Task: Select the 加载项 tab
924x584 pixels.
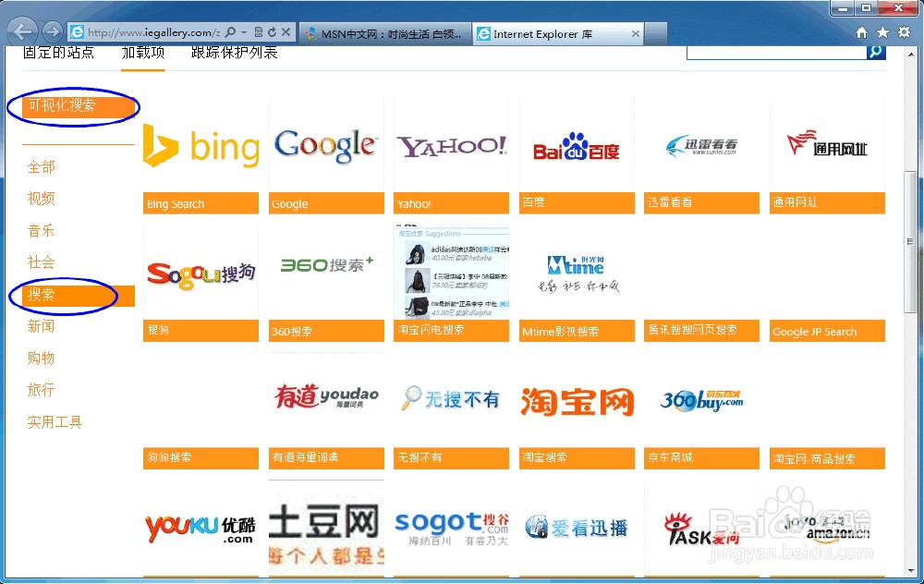Action: (143, 53)
